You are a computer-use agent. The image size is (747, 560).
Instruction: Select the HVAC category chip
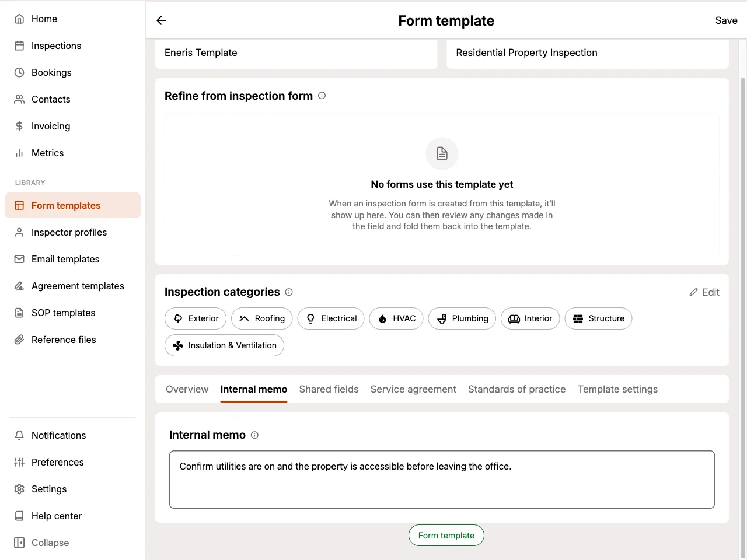pos(396,318)
